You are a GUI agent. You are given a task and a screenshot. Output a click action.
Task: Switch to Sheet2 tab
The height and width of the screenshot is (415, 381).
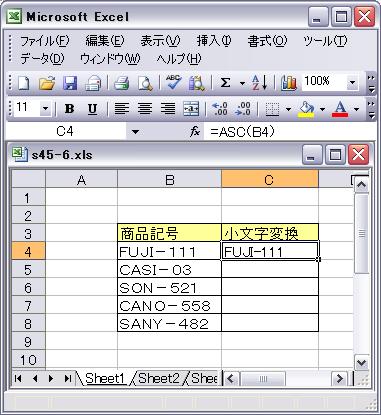click(x=159, y=379)
